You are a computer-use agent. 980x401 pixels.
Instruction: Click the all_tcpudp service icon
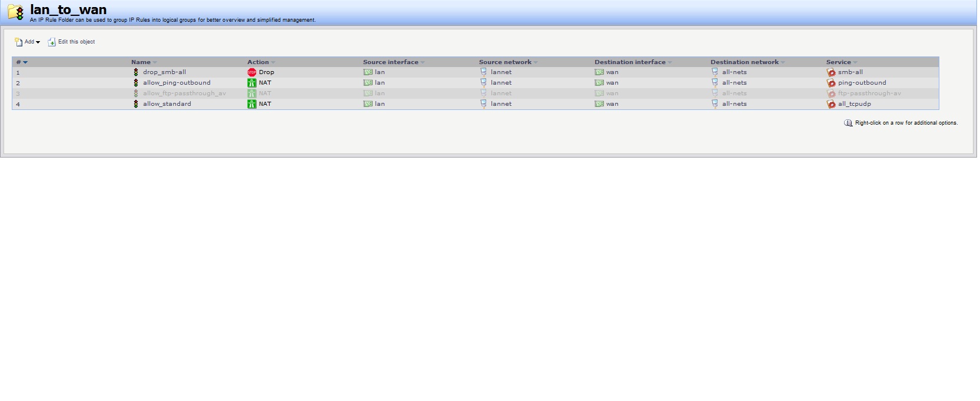pyautogui.click(x=831, y=104)
